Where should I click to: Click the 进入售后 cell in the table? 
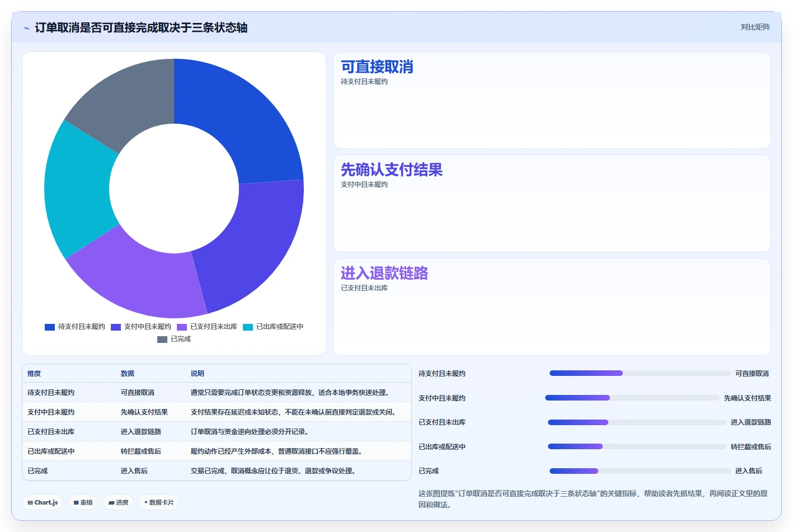134,471
